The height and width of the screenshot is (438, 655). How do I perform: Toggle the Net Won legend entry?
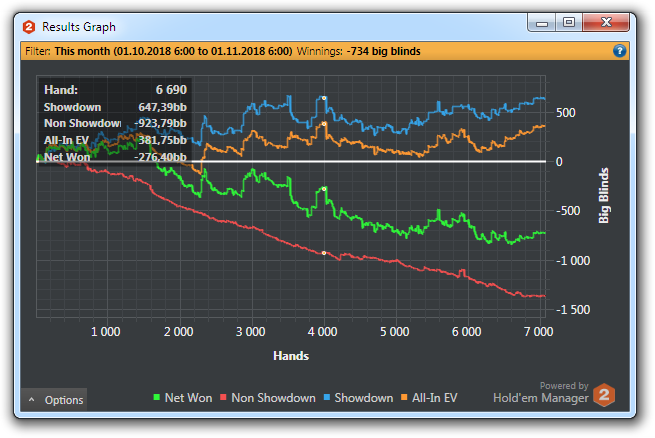coord(183,397)
